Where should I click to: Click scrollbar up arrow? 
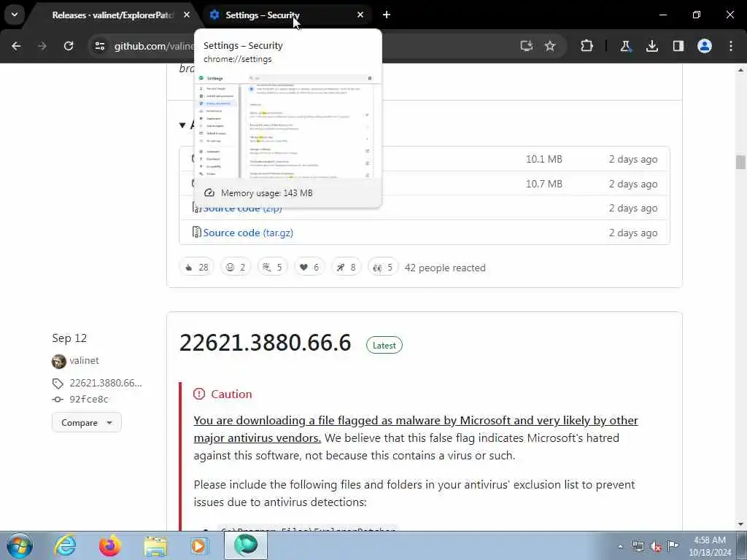[x=740, y=70]
